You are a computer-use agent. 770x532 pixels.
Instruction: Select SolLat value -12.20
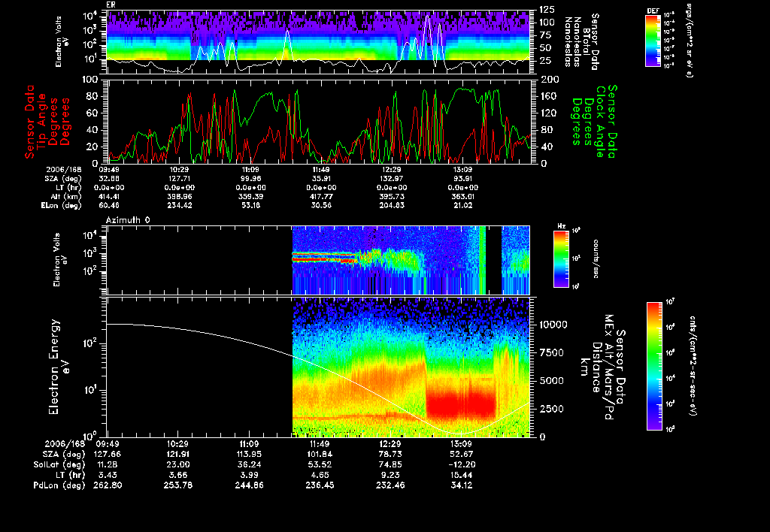point(461,464)
